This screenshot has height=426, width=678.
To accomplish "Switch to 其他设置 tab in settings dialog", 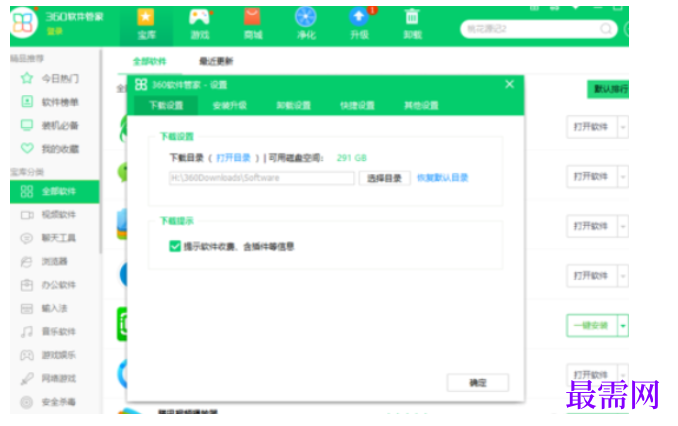I will point(421,105).
